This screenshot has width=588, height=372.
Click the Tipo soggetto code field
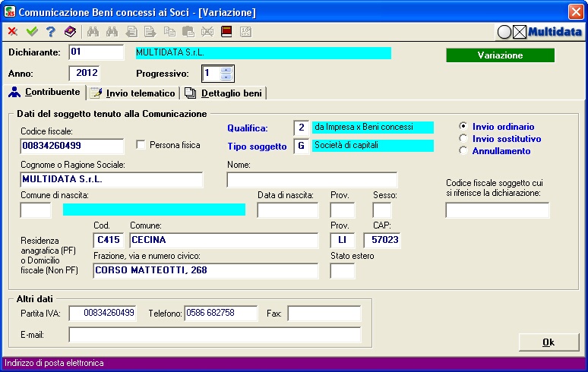click(301, 146)
